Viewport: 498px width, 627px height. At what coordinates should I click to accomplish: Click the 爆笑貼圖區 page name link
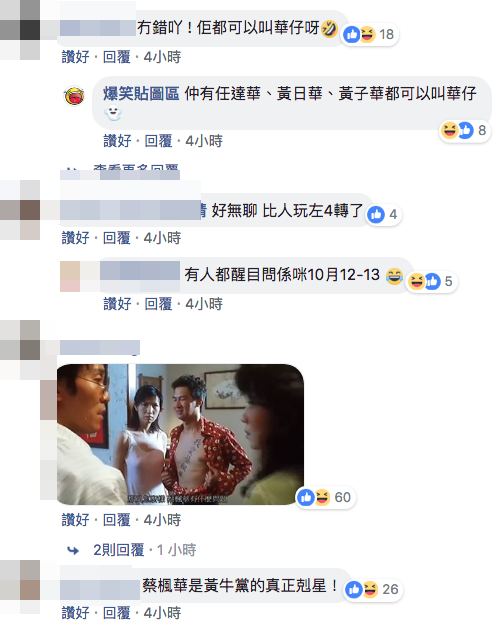(141, 94)
